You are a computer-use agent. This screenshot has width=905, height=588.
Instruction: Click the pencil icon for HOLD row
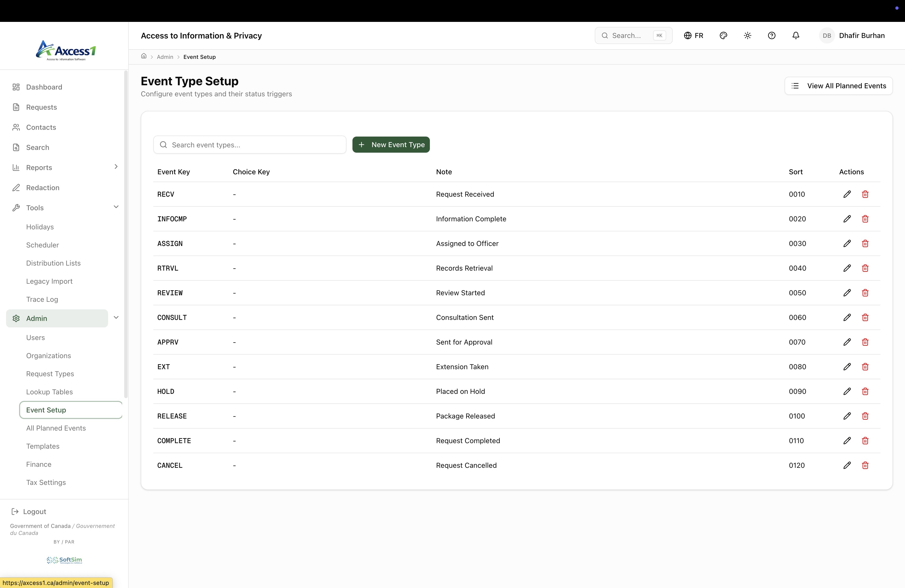coord(847,391)
